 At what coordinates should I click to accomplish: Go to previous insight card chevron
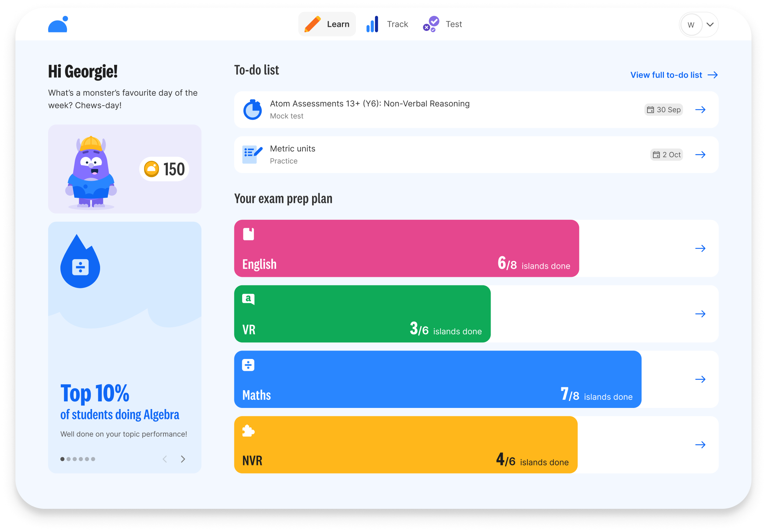[165, 459]
